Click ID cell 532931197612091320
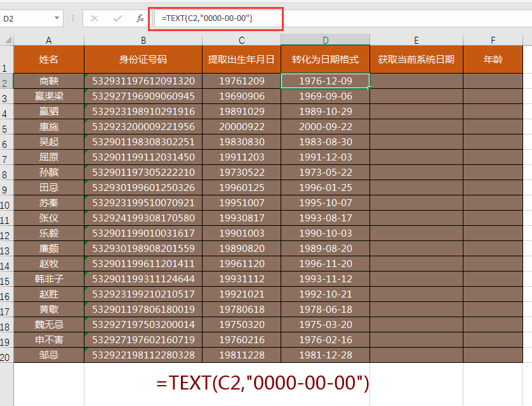The height and width of the screenshot is (406, 532). click(x=143, y=81)
